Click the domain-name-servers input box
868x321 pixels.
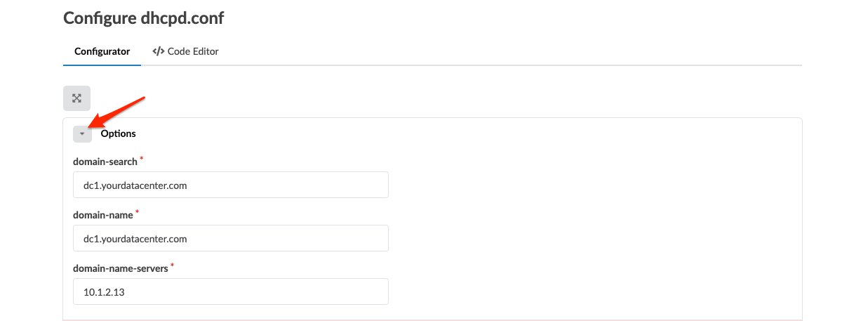[230, 291]
